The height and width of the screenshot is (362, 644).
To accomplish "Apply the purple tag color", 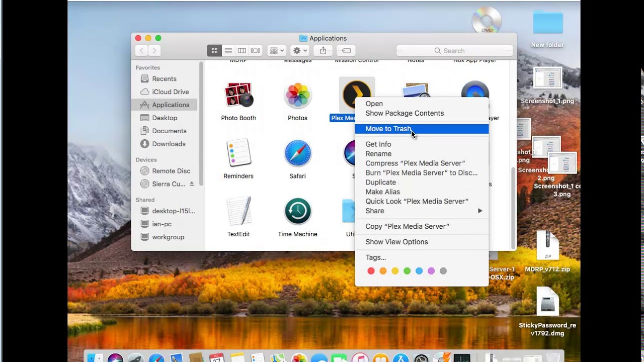I will (431, 271).
